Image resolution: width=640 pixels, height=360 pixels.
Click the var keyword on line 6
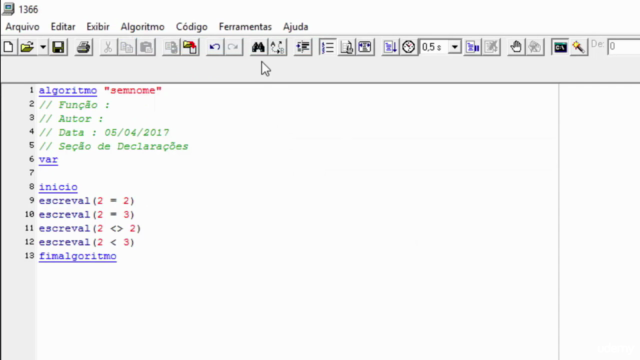(48, 160)
